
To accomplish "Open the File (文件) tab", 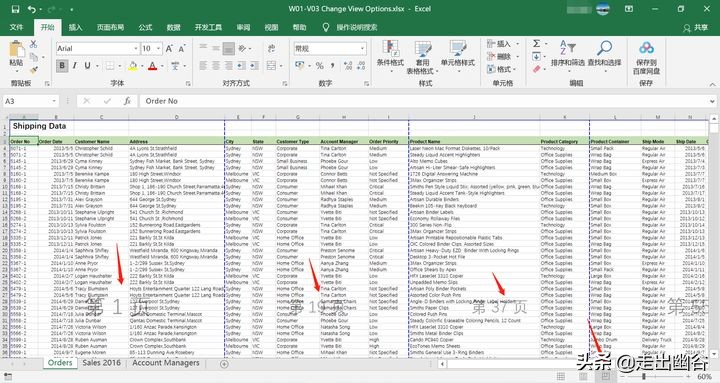I will pyautogui.click(x=17, y=28).
